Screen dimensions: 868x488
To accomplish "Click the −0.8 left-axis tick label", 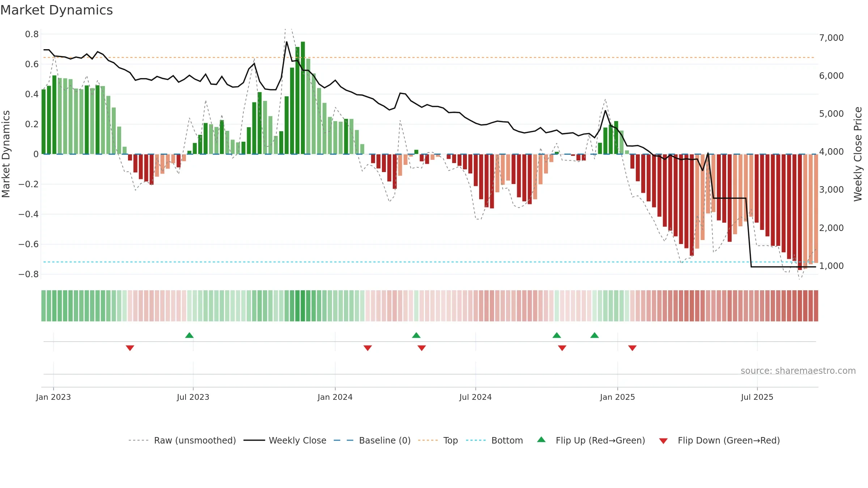I will click(x=29, y=274).
